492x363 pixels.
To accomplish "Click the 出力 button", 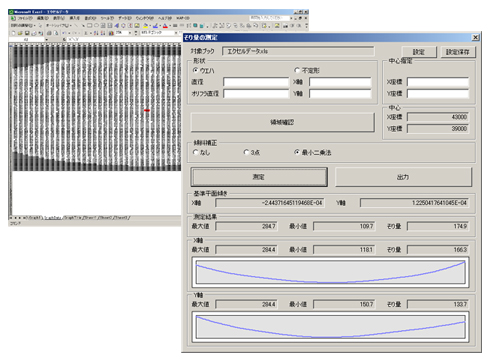I will 403,177.
